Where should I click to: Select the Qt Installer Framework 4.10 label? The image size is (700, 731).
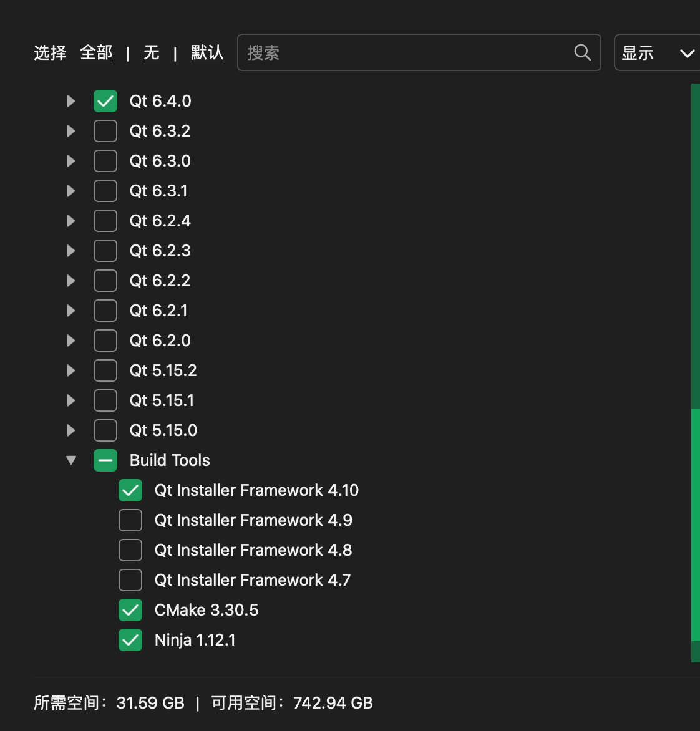(x=256, y=490)
